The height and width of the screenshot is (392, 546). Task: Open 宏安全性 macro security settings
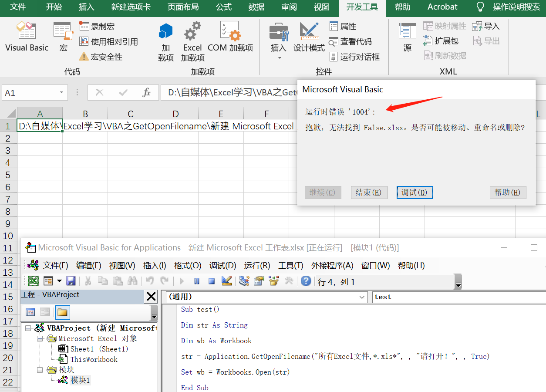pyautogui.click(x=101, y=57)
